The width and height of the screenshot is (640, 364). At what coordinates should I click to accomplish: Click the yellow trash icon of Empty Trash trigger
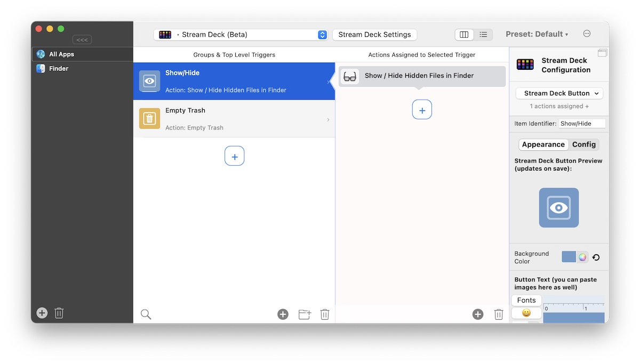[x=149, y=119]
